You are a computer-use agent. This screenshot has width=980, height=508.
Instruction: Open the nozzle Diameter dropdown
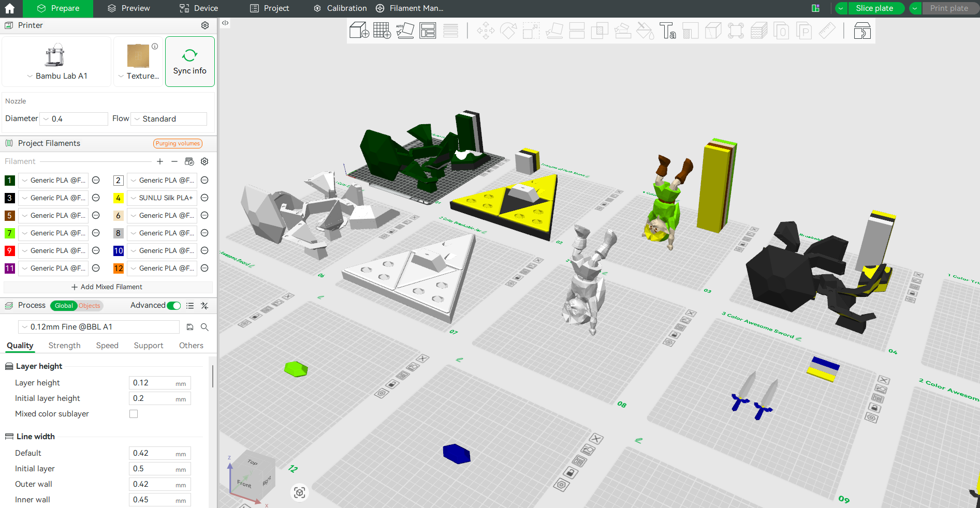point(74,119)
